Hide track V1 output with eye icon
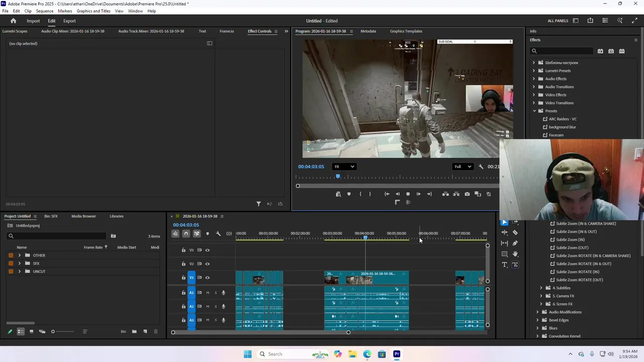644x362 pixels. pos(207,278)
